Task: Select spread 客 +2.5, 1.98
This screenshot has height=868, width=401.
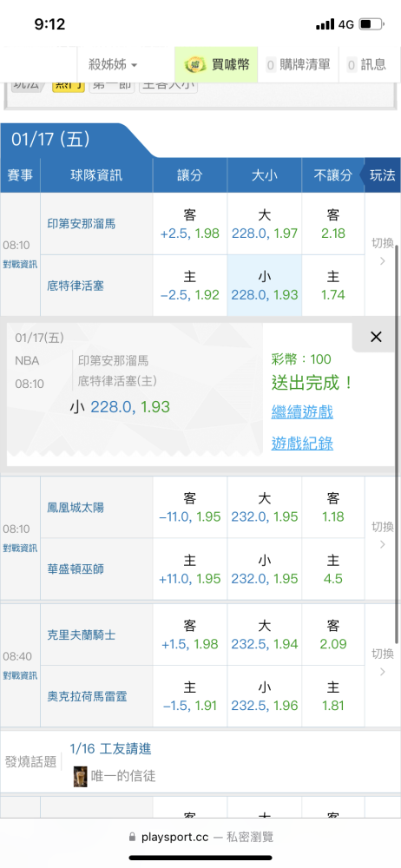Action: point(190,224)
